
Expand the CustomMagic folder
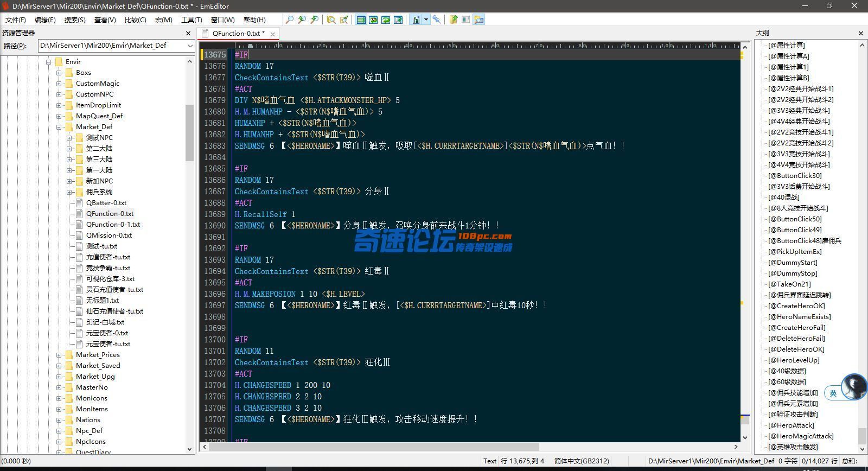click(59, 84)
